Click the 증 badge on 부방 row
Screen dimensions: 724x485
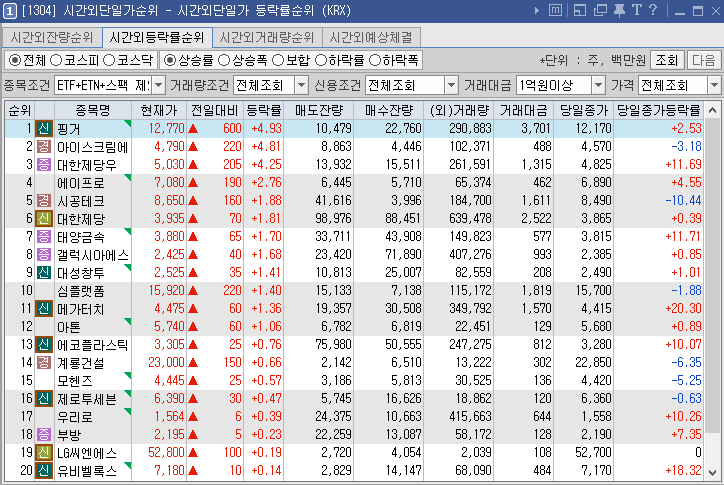44,435
